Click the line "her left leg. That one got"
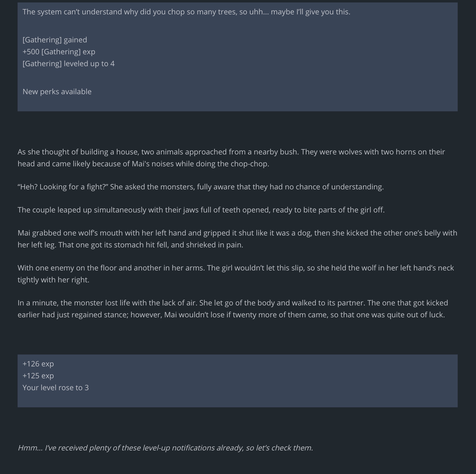 [130, 245]
